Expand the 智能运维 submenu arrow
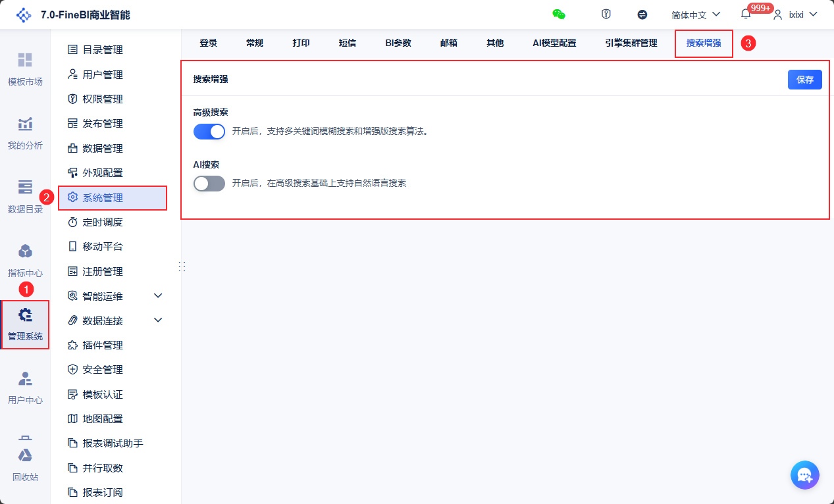The image size is (834, 504). click(158, 296)
